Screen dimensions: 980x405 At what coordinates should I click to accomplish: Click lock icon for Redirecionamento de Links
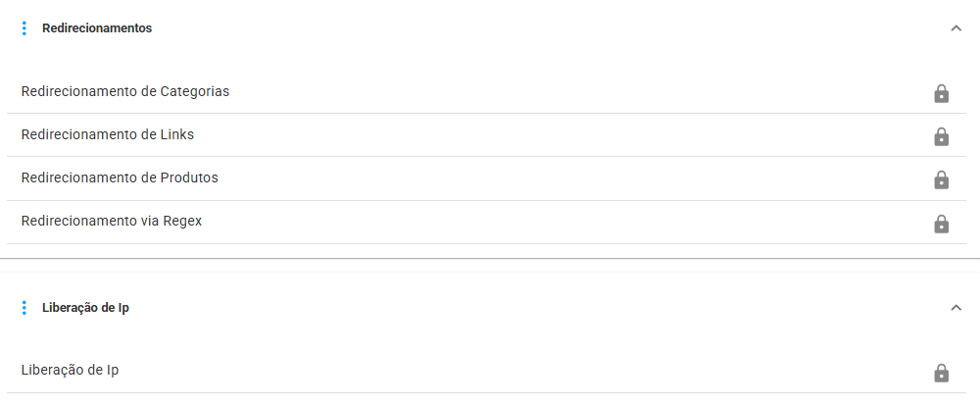tap(941, 136)
